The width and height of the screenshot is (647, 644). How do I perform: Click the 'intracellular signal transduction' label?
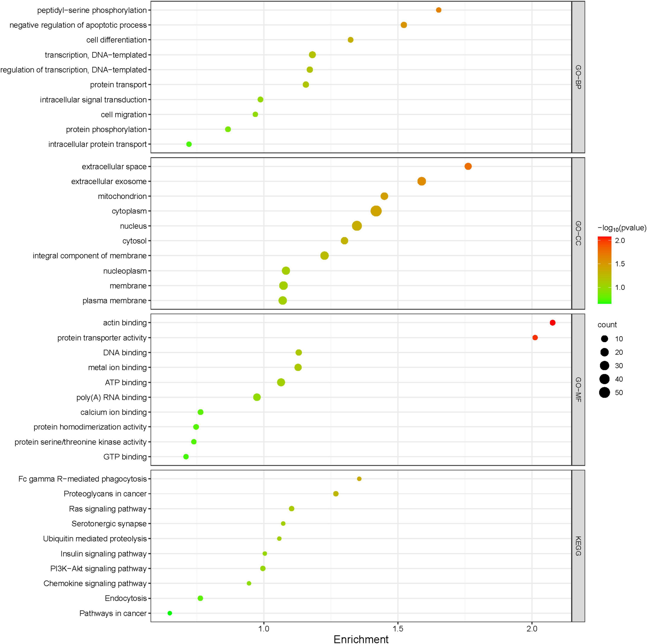tap(93, 100)
